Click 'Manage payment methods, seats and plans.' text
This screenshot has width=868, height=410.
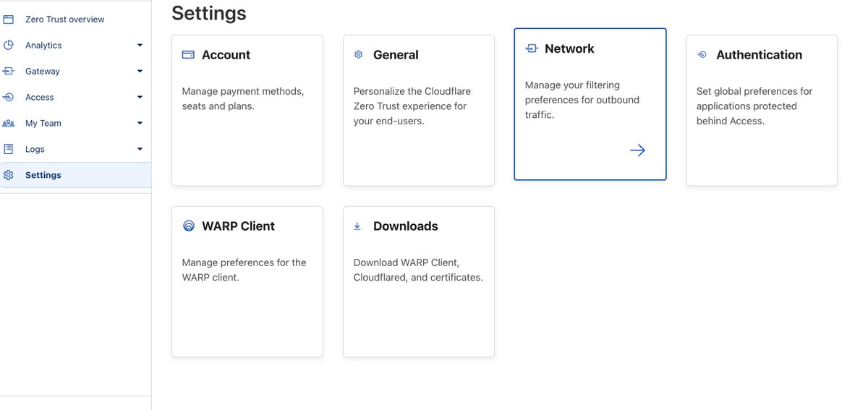[x=243, y=99]
